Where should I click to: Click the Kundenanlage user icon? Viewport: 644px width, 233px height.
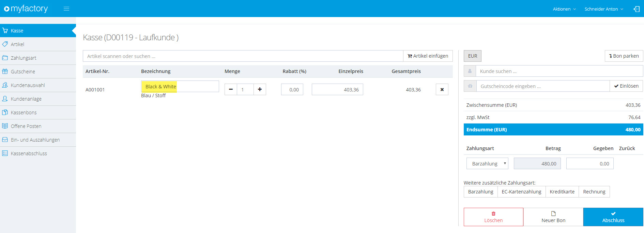point(5,99)
